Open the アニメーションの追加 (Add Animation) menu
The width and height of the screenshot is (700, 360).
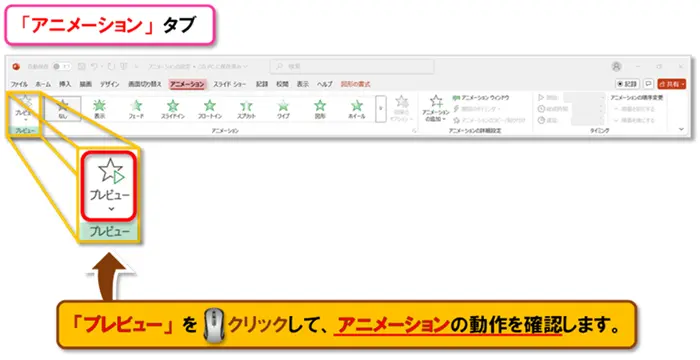coord(436,109)
